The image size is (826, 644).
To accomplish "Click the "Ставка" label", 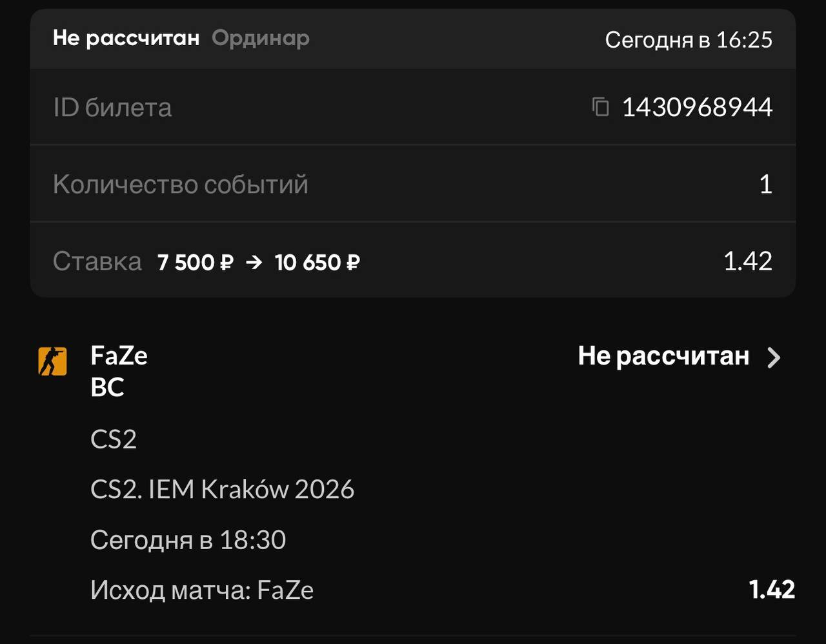I will coord(97,261).
